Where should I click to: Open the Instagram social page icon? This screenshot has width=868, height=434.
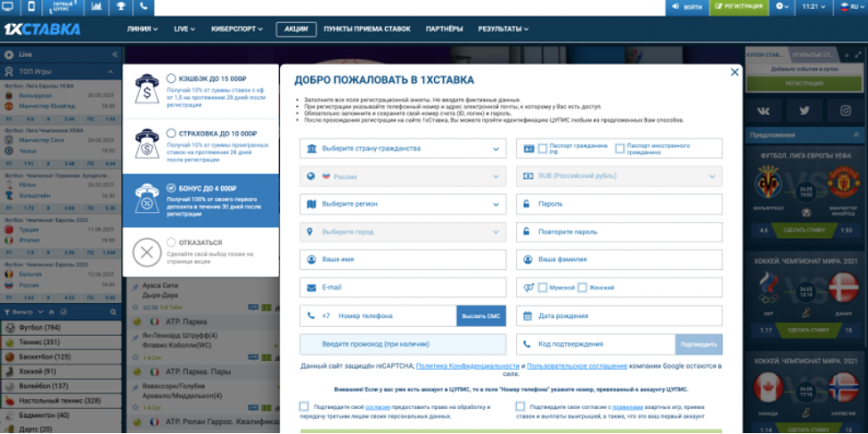point(846,111)
